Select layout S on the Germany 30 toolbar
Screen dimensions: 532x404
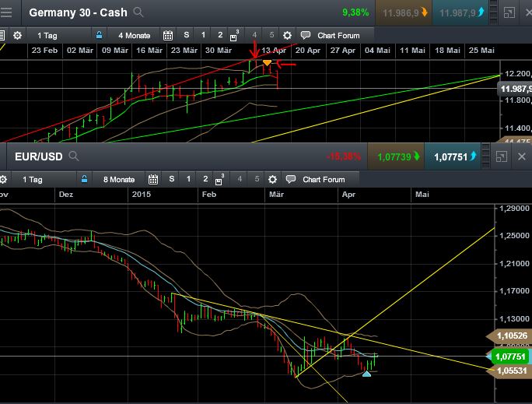(x=186, y=35)
